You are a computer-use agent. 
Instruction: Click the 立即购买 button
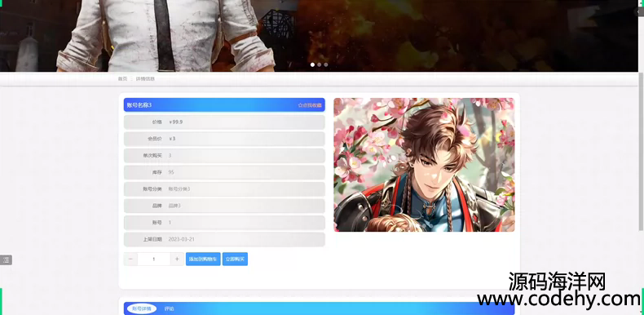235,259
